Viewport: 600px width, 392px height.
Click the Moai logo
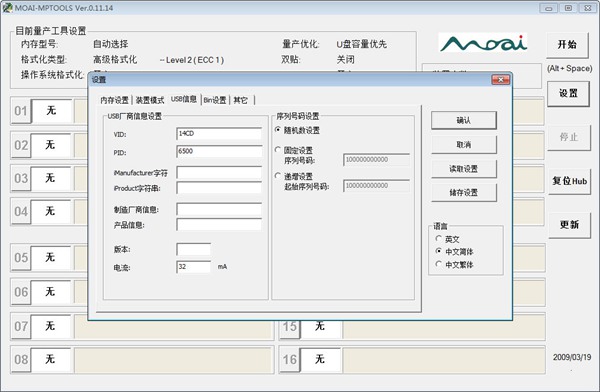point(483,42)
